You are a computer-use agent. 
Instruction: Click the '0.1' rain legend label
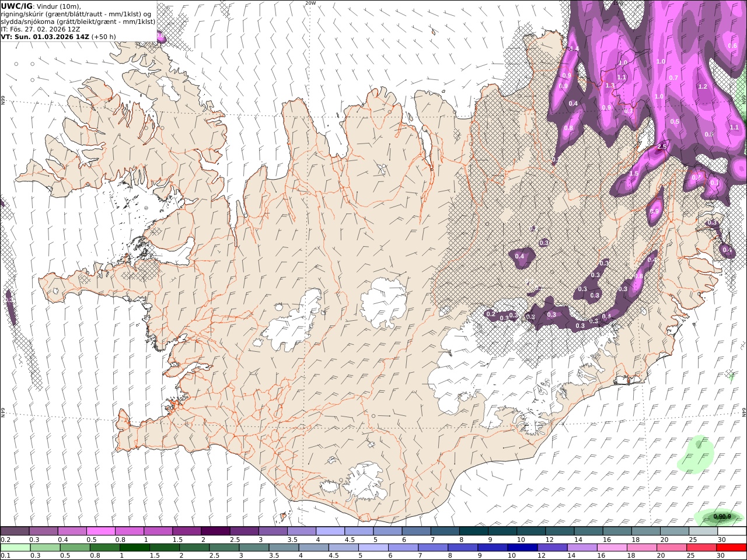[5, 556]
